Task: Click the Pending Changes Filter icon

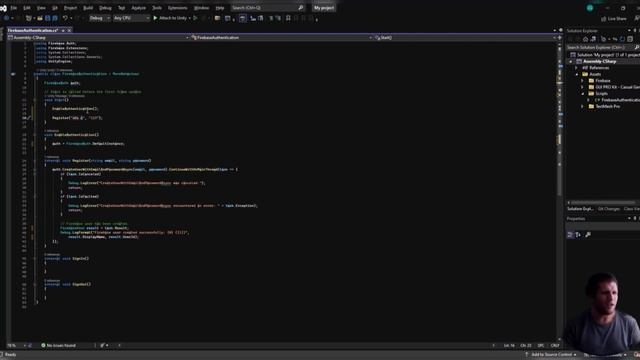Action: [x=604, y=39]
